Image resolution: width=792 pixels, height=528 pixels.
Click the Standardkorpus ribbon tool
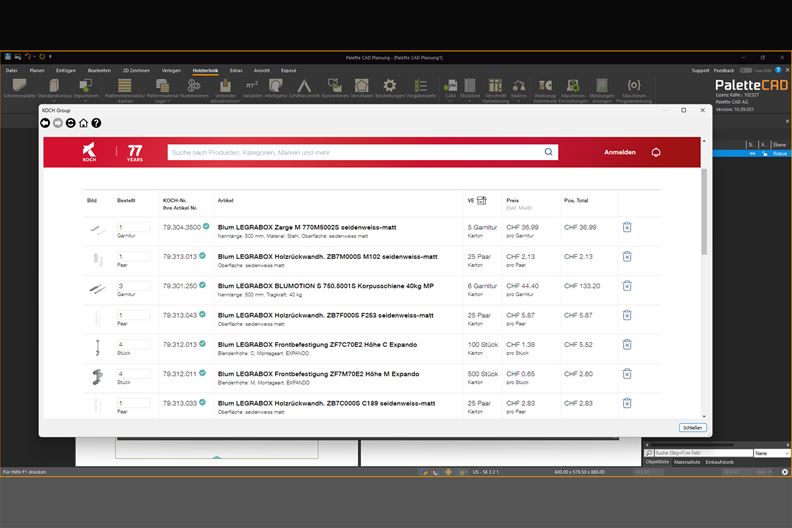(55, 88)
